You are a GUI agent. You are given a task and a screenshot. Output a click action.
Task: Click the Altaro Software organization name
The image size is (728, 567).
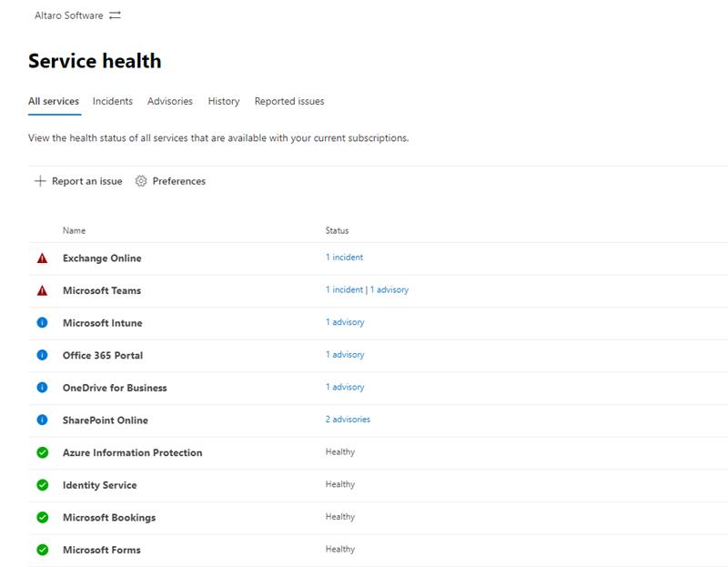click(x=69, y=15)
